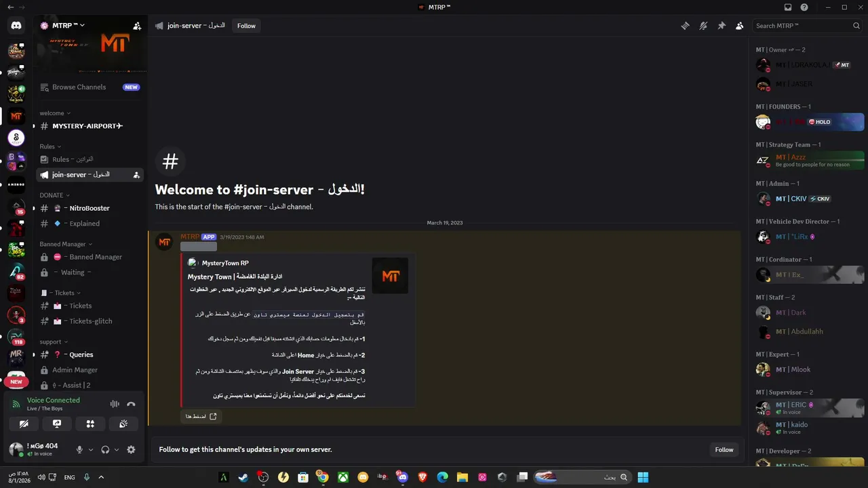
Task: Open the MYSTERY-AIRPORT channel
Action: click(x=90, y=126)
